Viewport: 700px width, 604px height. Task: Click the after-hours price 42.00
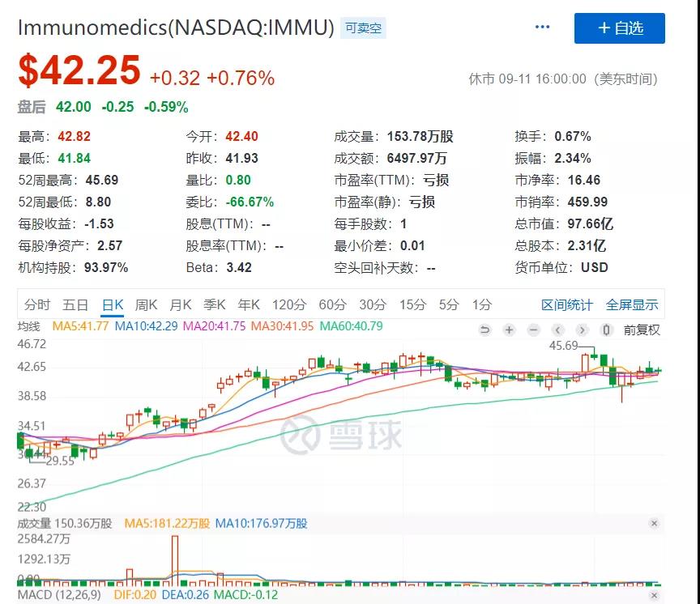pyautogui.click(x=73, y=107)
